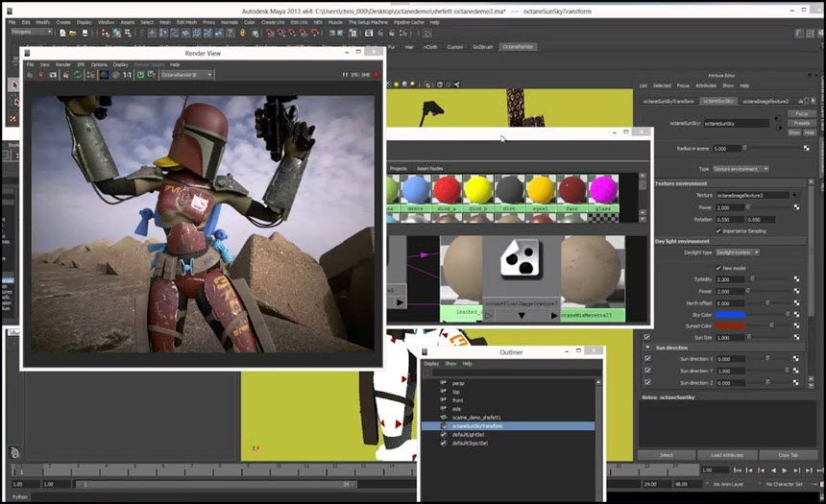Viewport: 826px width, 504px height.
Task: Click the Load Attributes button
Action: [727, 455]
